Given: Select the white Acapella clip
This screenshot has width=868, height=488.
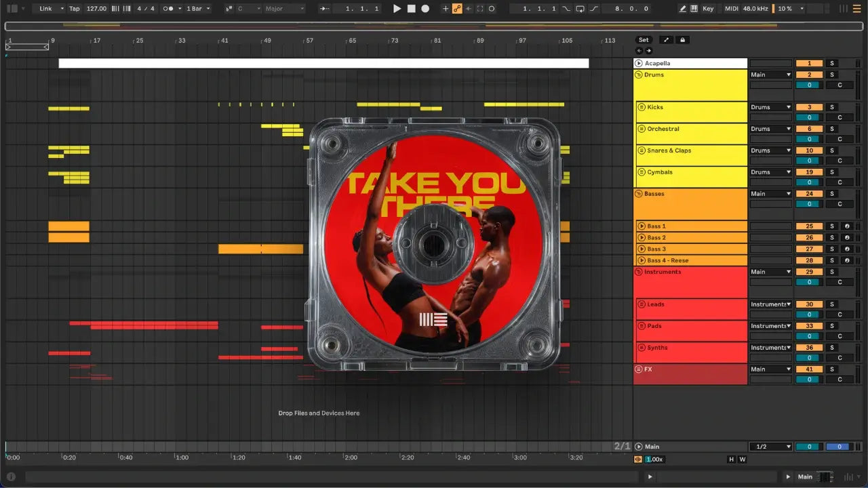Looking at the screenshot, I should click(323, 64).
